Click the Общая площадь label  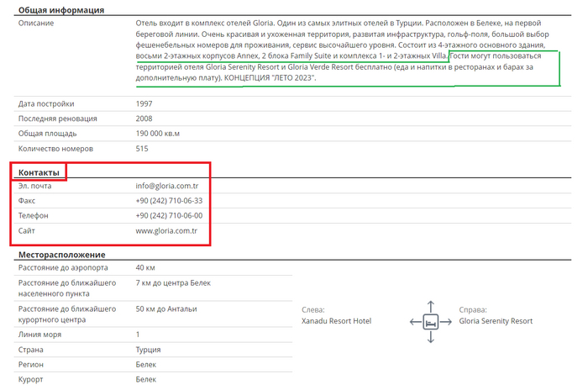(47, 134)
